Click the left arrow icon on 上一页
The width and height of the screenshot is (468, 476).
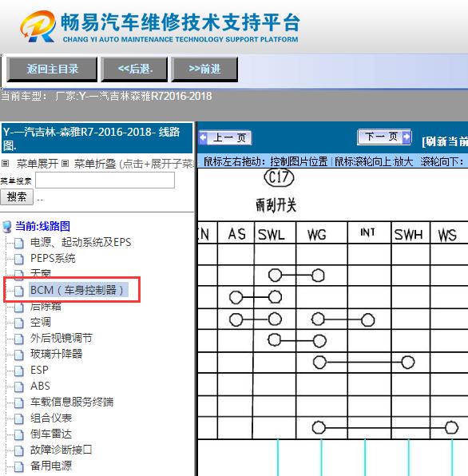point(203,138)
